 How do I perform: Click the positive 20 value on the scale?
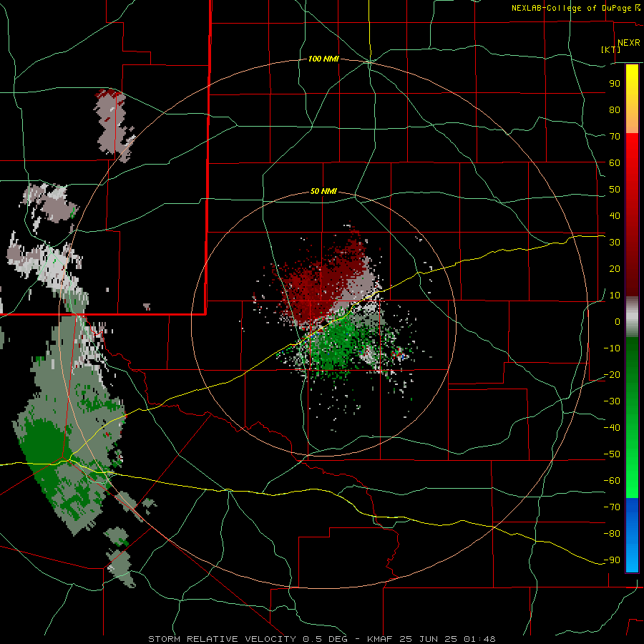[615, 269]
